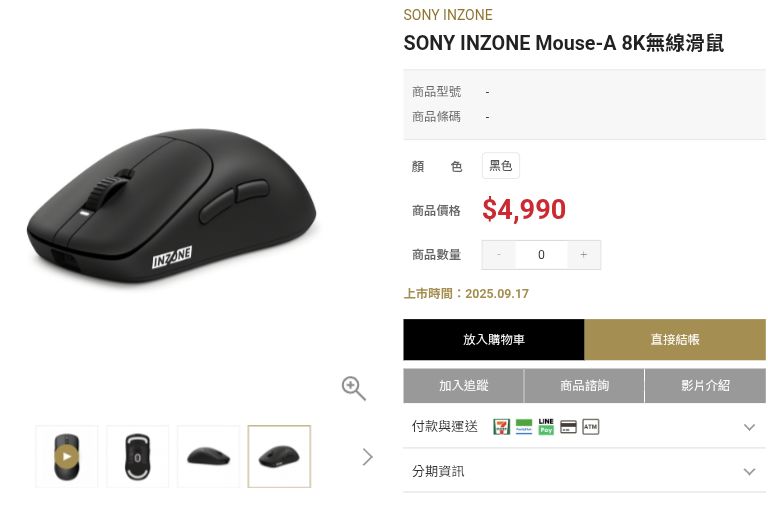Decrease quantity with minus button
The image size is (768, 505).
499,255
